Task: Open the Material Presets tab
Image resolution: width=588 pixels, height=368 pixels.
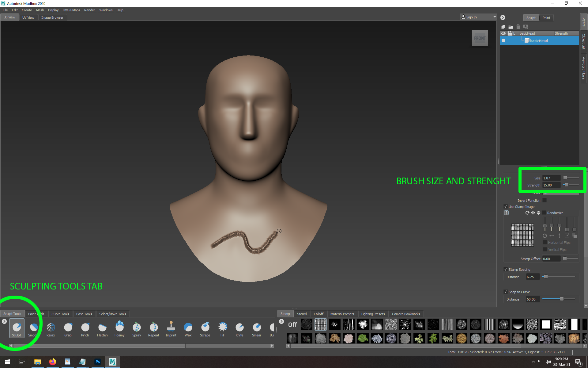Action: (x=342, y=314)
